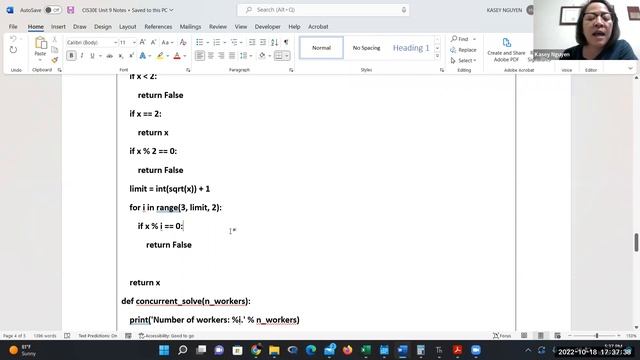Open the Font dialog launcher
The image size is (640, 360).
click(188, 70)
